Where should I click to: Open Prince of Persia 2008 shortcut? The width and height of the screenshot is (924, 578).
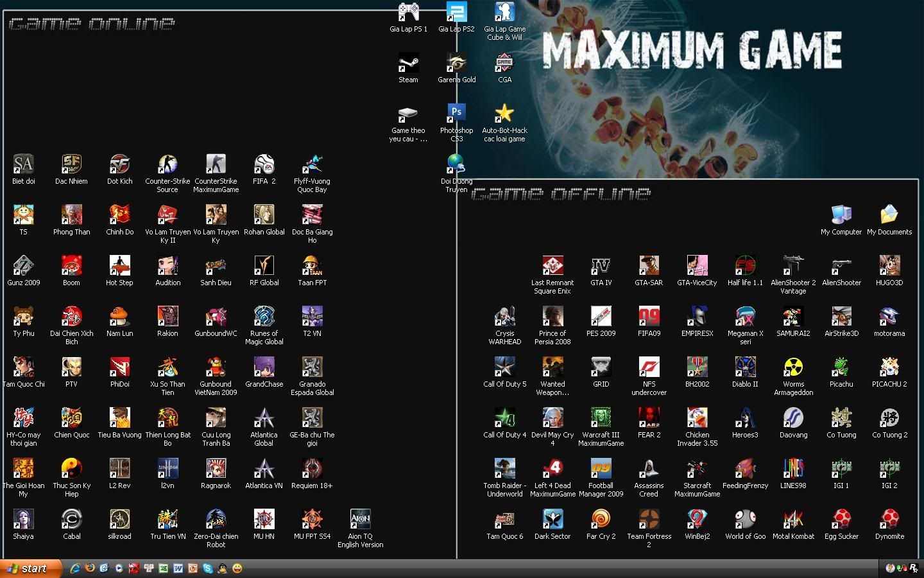point(552,317)
